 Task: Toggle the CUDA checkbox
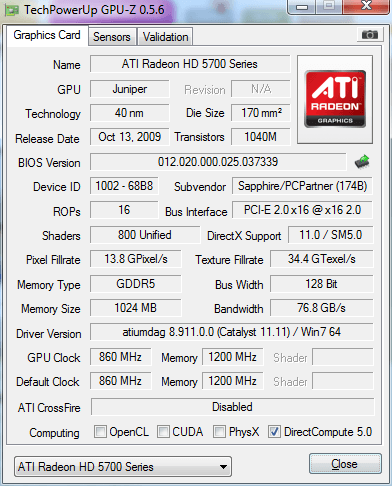pos(163,431)
